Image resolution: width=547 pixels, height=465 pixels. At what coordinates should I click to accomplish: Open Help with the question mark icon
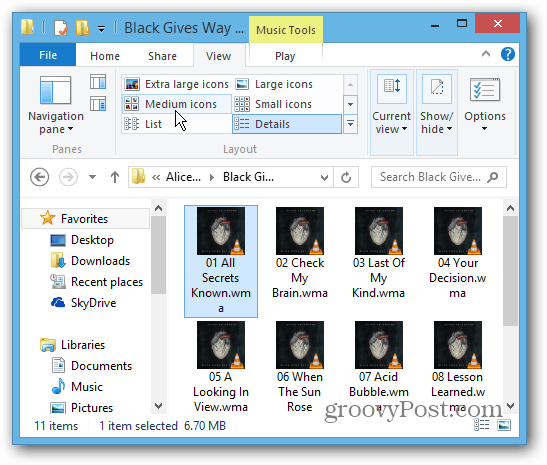[508, 54]
